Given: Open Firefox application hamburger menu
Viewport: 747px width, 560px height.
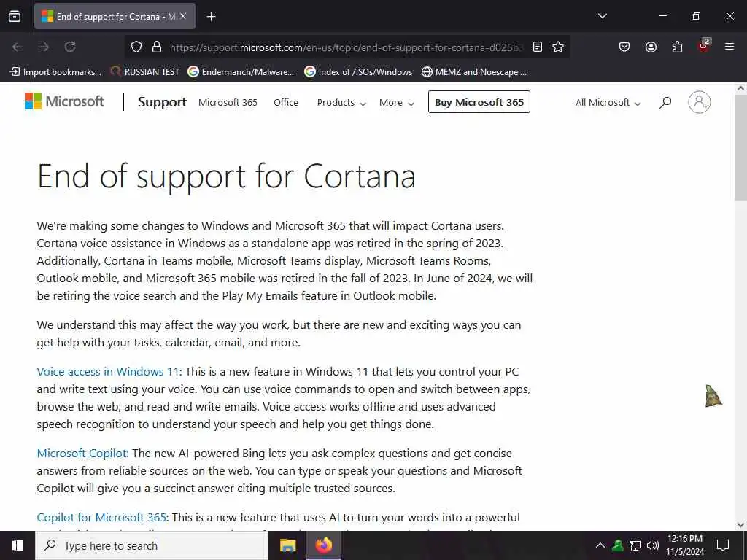Looking at the screenshot, I should [729, 47].
